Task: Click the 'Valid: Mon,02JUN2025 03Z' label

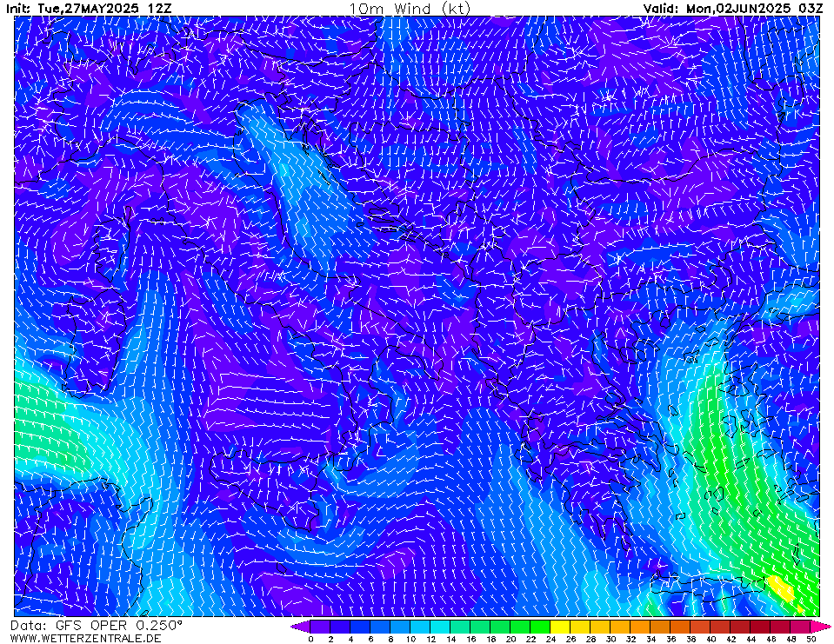Action: [733, 9]
